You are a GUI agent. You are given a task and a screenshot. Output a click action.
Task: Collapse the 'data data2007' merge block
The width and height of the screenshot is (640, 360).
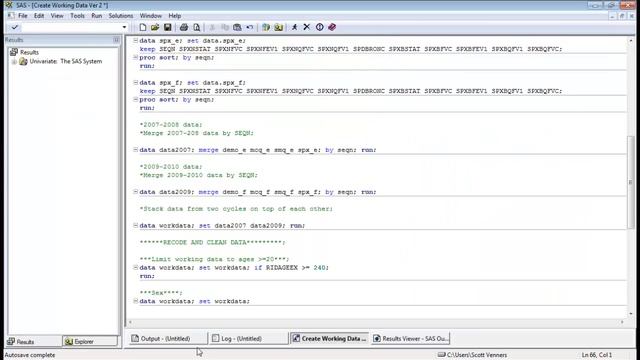pyautogui.click(x=136, y=150)
